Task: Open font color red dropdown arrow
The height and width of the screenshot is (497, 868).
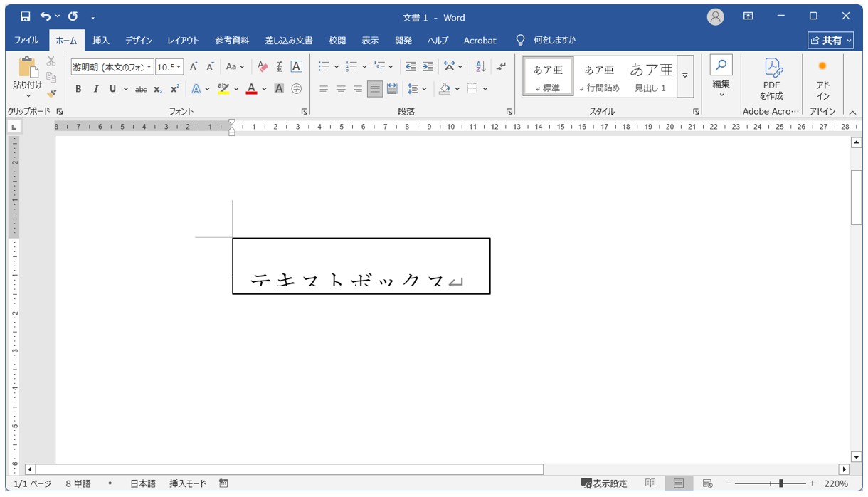Action: pyautogui.click(x=264, y=89)
